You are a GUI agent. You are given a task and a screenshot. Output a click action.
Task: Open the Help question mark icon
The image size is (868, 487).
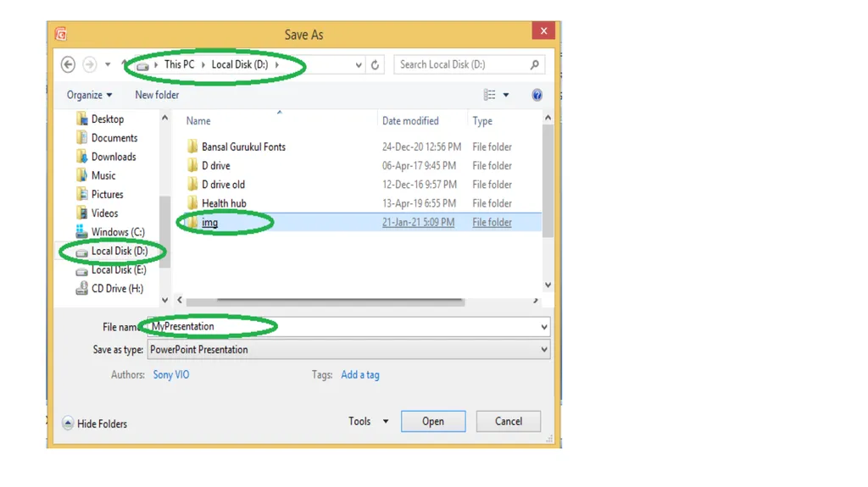537,95
